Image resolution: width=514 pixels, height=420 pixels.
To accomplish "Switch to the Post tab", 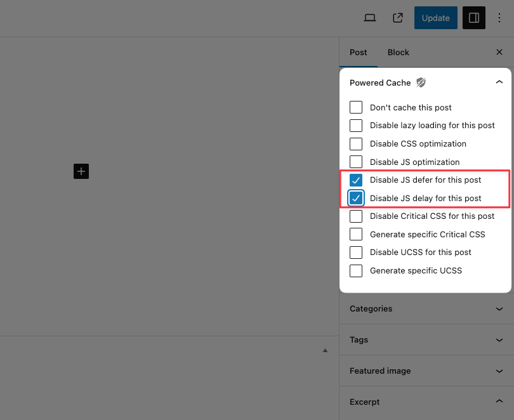I will coord(359,53).
